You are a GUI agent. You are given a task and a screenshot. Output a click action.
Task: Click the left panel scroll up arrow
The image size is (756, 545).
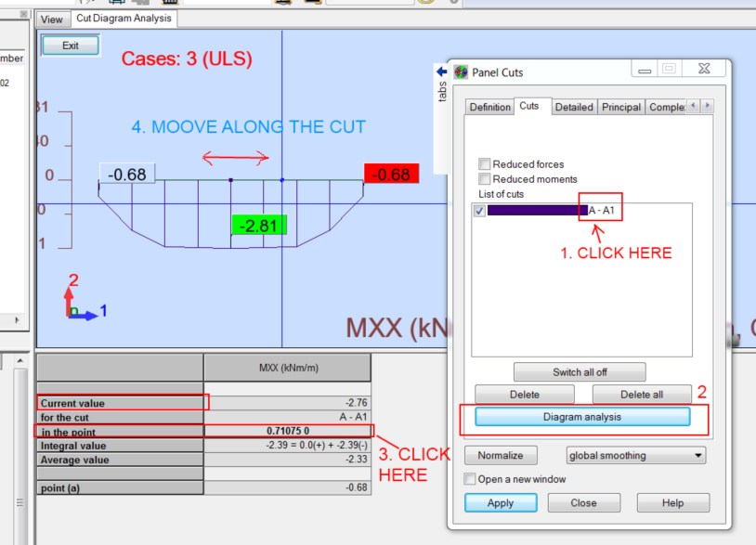[x=20, y=360]
